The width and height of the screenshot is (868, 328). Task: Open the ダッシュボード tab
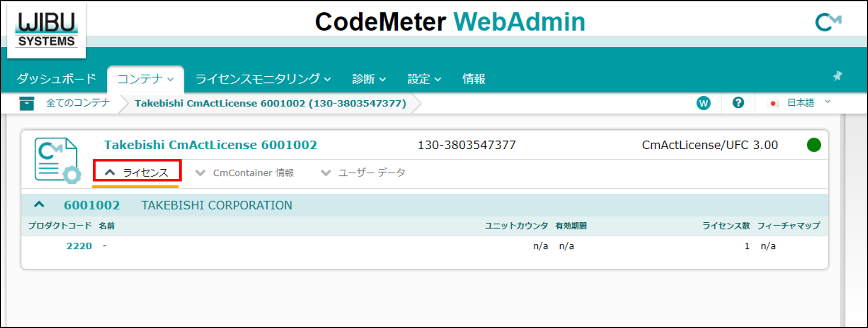pyautogui.click(x=57, y=79)
